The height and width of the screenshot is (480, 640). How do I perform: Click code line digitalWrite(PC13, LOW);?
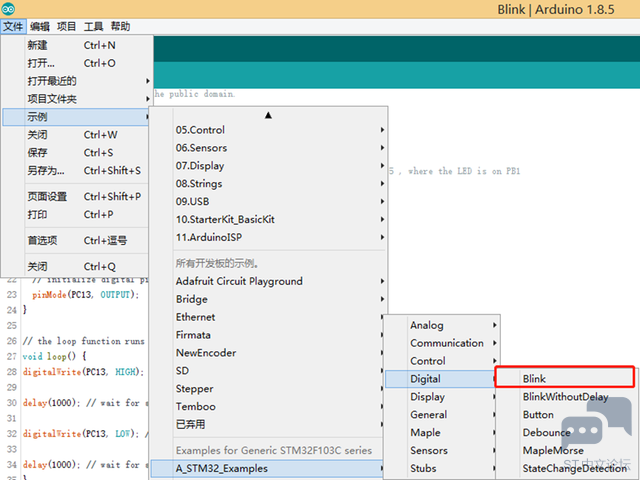tap(83, 434)
